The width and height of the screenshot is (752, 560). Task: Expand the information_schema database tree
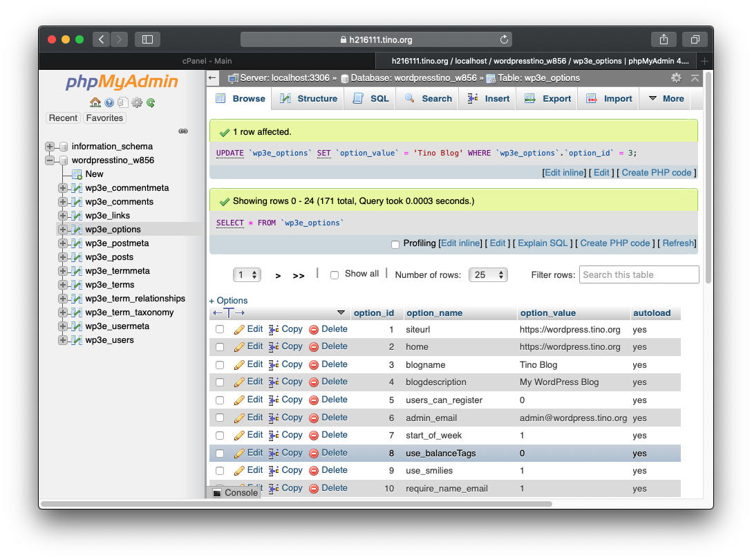tap(49, 147)
